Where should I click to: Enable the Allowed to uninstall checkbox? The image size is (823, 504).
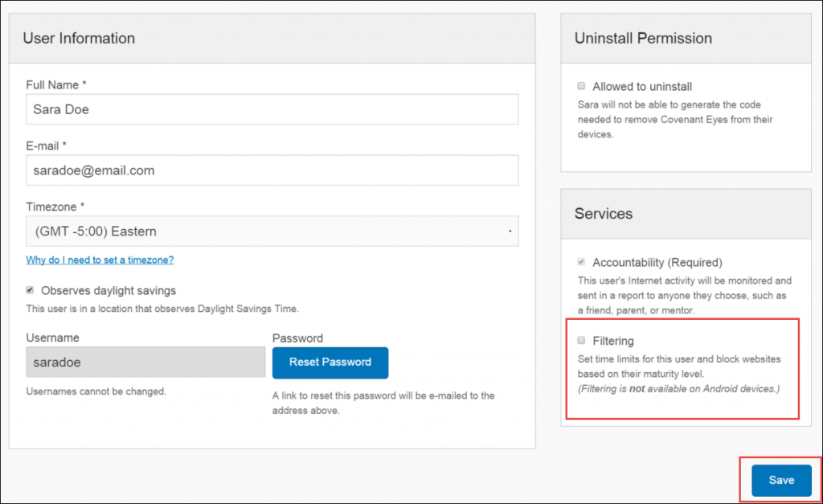click(581, 86)
